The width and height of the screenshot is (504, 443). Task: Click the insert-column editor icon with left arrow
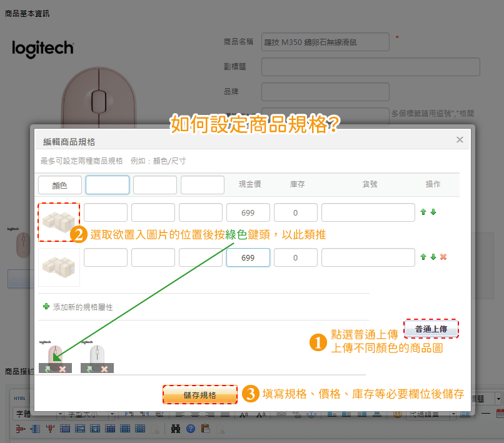tap(36, 429)
